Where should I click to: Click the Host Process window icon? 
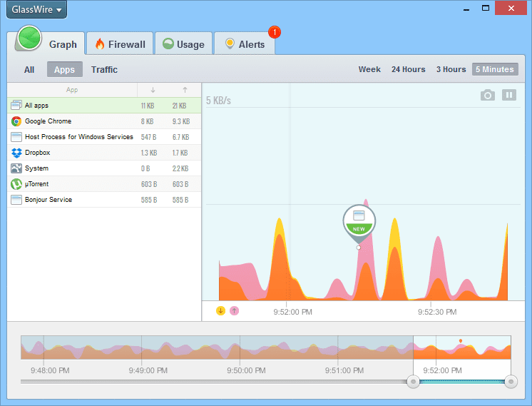coord(16,137)
